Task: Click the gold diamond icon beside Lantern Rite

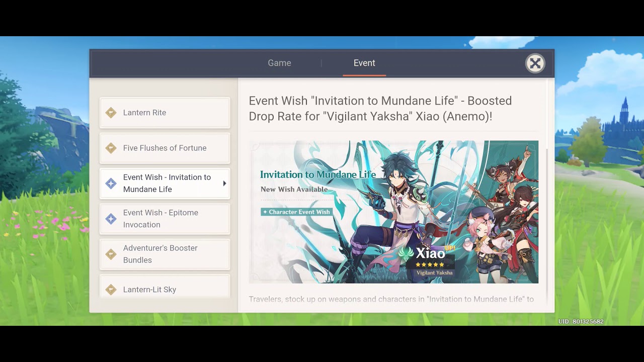Action: click(x=111, y=113)
